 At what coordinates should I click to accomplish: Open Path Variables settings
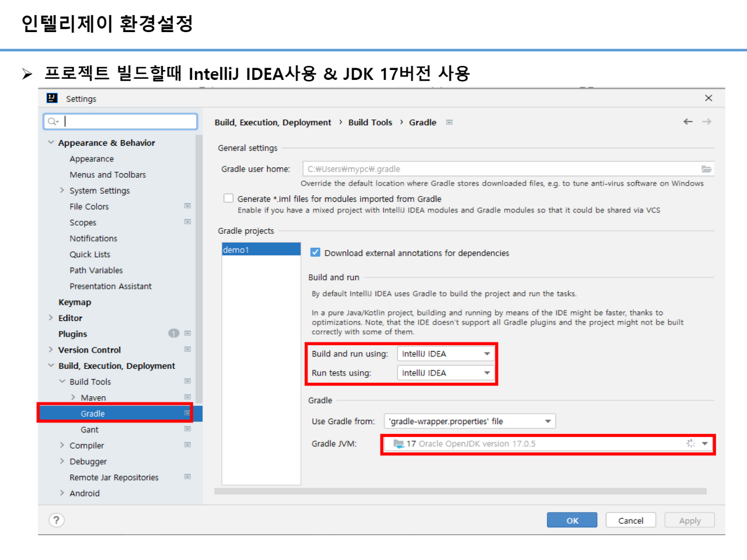click(x=96, y=270)
